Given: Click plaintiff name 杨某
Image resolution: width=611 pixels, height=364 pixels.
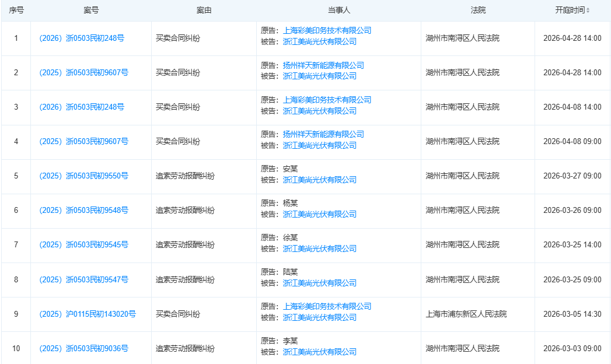Looking at the screenshot, I should coord(290,203).
